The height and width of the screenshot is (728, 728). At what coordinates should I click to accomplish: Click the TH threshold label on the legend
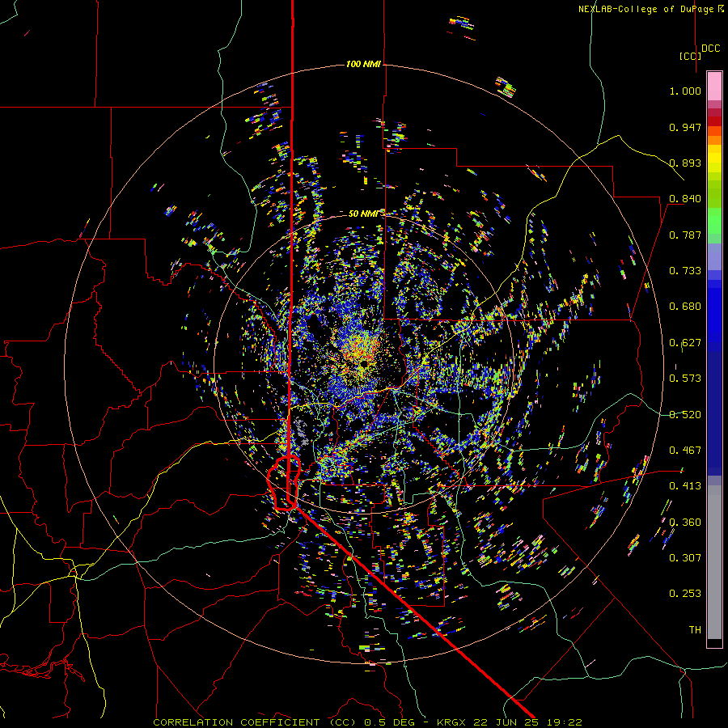695,630
